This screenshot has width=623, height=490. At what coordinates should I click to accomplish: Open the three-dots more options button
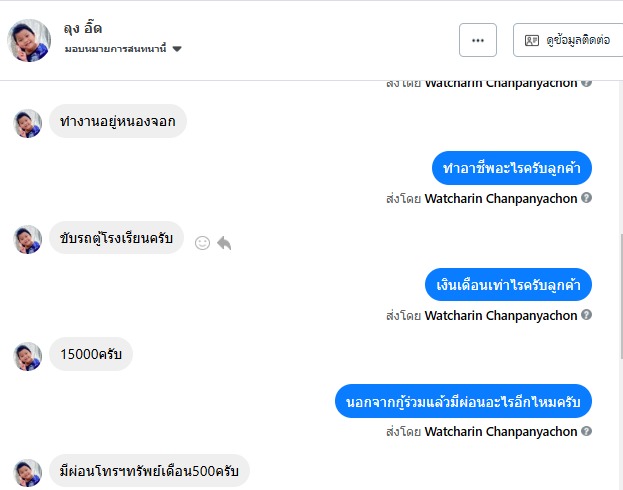coord(477,40)
